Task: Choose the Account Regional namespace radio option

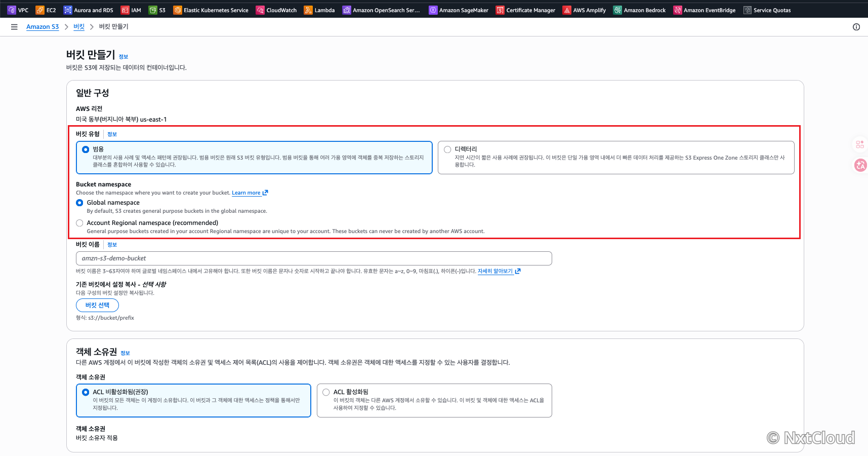Action: pyautogui.click(x=79, y=223)
